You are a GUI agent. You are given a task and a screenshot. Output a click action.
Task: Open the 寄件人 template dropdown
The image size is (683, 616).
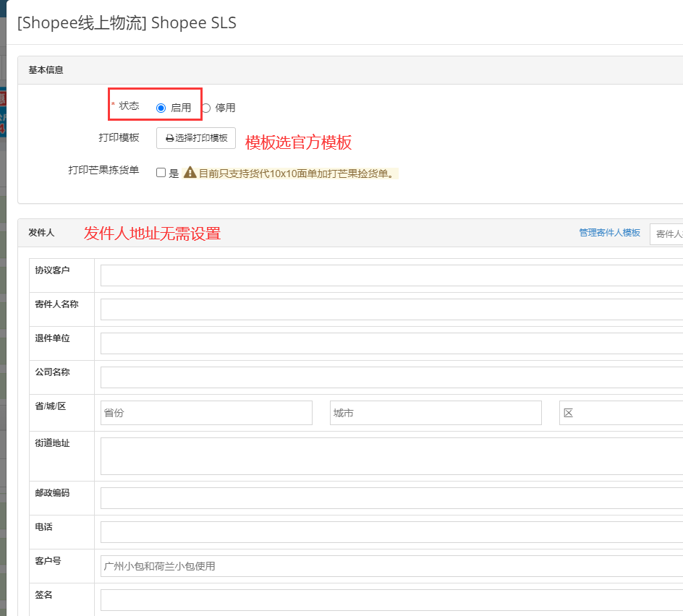666,234
